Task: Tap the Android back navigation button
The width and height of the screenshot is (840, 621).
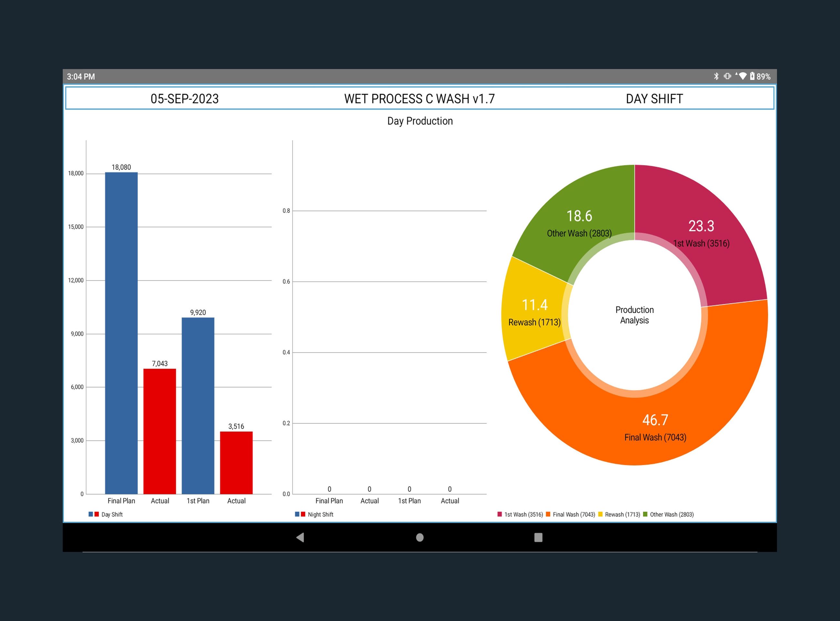Action: click(x=300, y=537)
